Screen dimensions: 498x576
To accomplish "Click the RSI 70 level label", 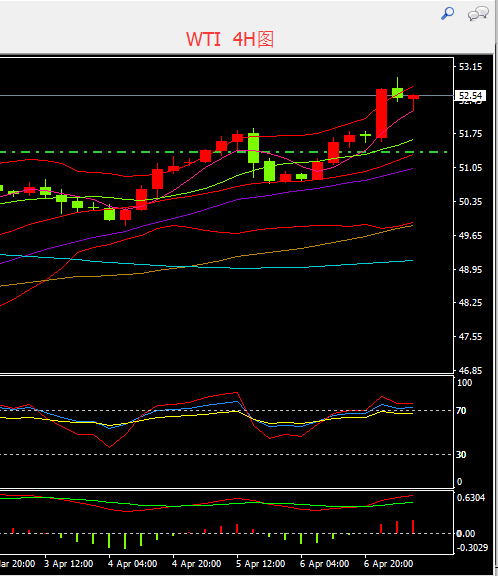I will pyautogui.click(x=461, y=411).
